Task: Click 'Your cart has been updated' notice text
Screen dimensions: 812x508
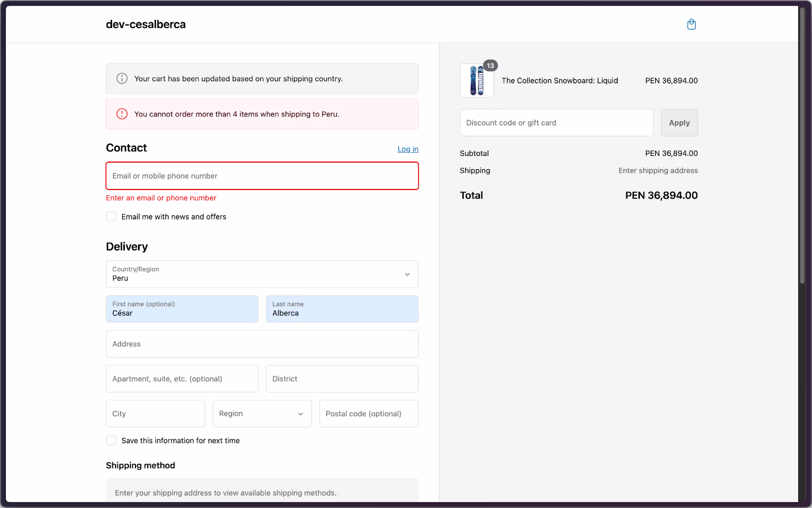Action: click(x=239, y=78)
